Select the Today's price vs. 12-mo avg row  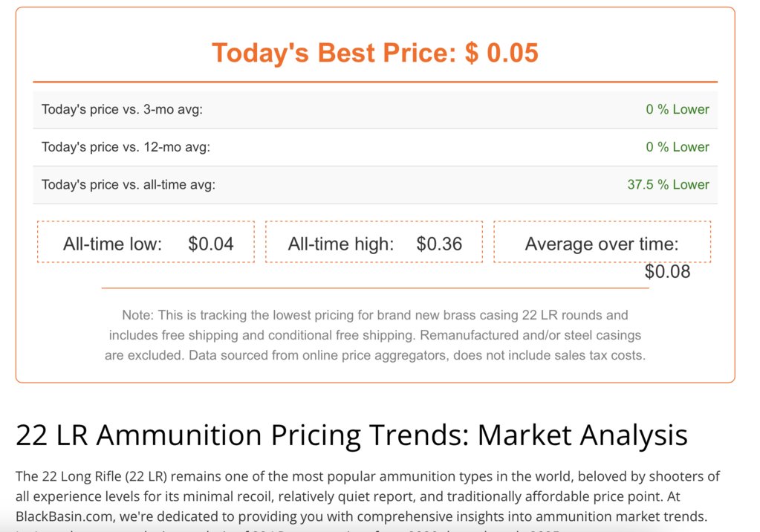375,147
